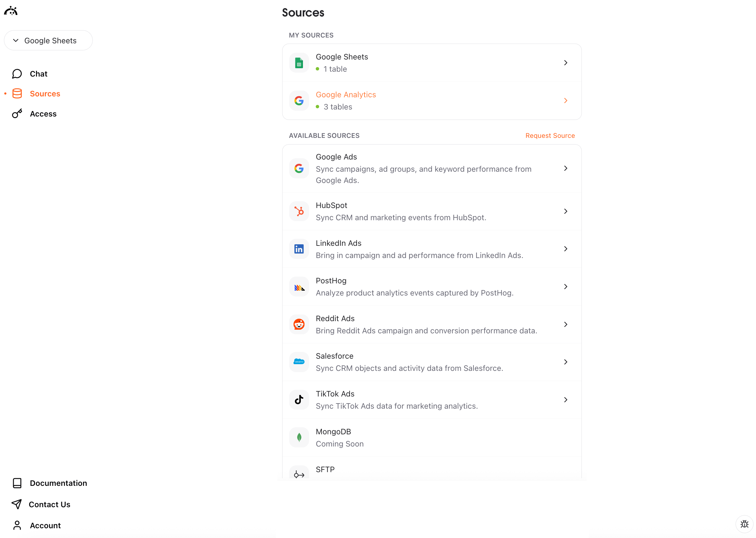
Task: Click the MongoDB leaf icon
Action: 299,437
